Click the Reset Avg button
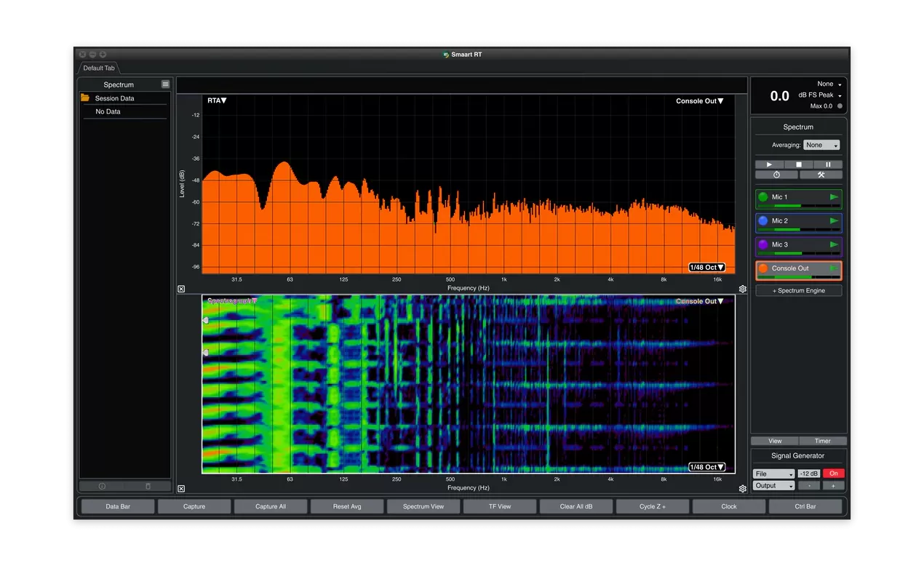Screen dimensions: 924x571 coord(347,506)
